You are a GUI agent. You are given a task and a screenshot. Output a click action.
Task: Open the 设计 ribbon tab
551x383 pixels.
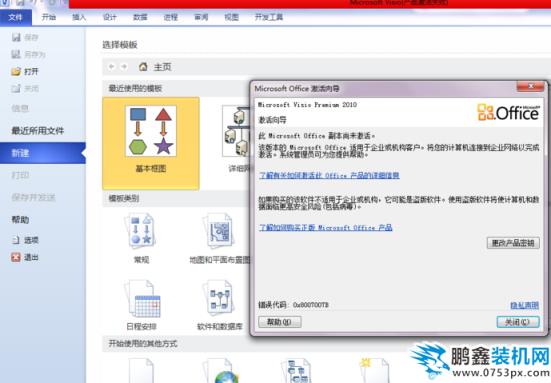pos(110,17)
